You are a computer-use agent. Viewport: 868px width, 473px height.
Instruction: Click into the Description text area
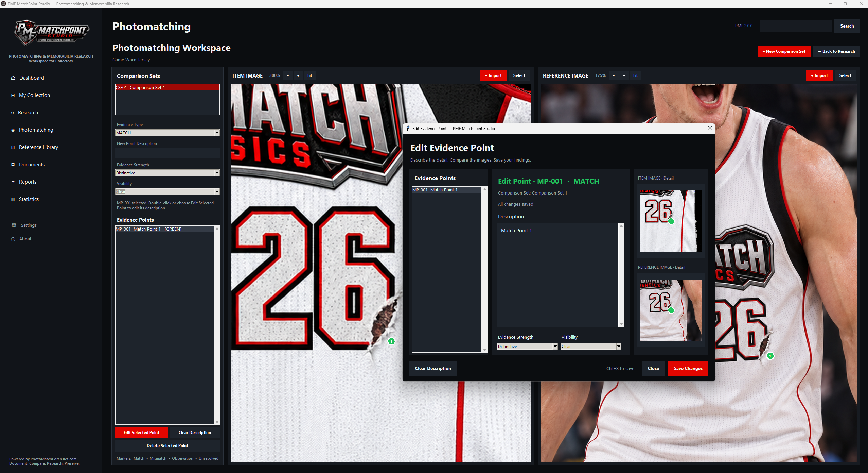click(558, 275)
